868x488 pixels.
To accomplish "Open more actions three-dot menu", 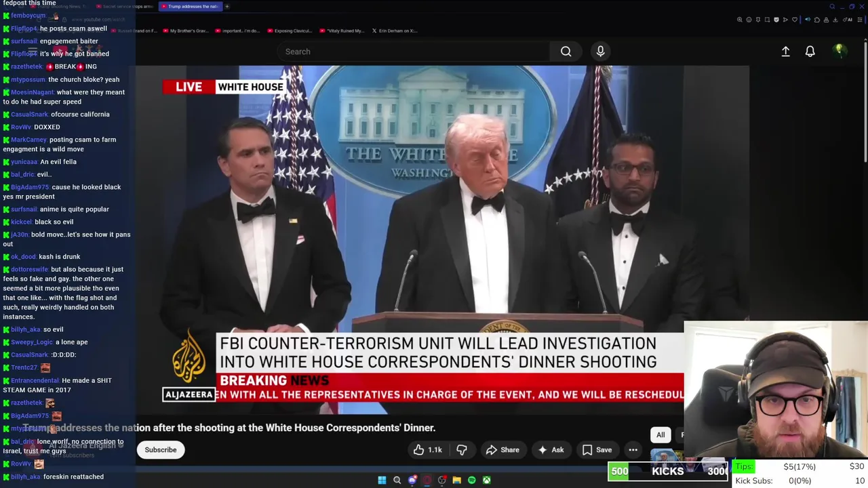I will pos(633,450).
